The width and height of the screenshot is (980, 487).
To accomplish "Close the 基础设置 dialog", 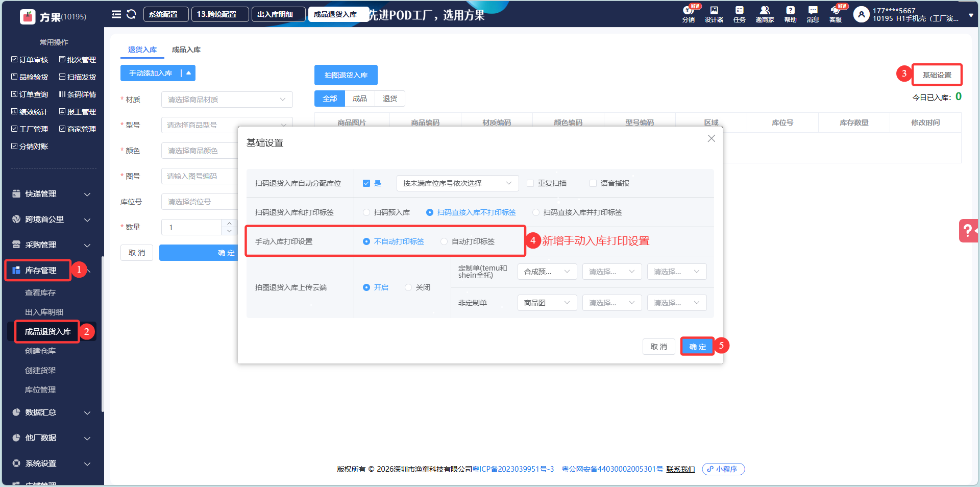I will (x=711, y=138).
